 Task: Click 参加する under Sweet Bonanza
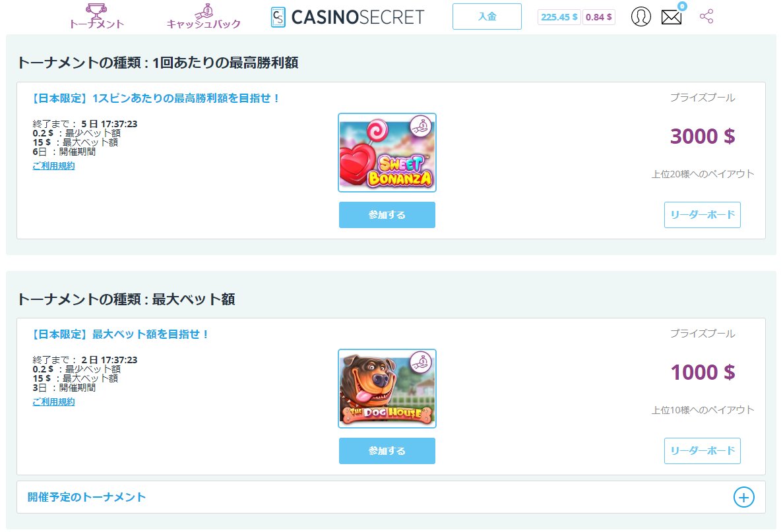[387, 215]
